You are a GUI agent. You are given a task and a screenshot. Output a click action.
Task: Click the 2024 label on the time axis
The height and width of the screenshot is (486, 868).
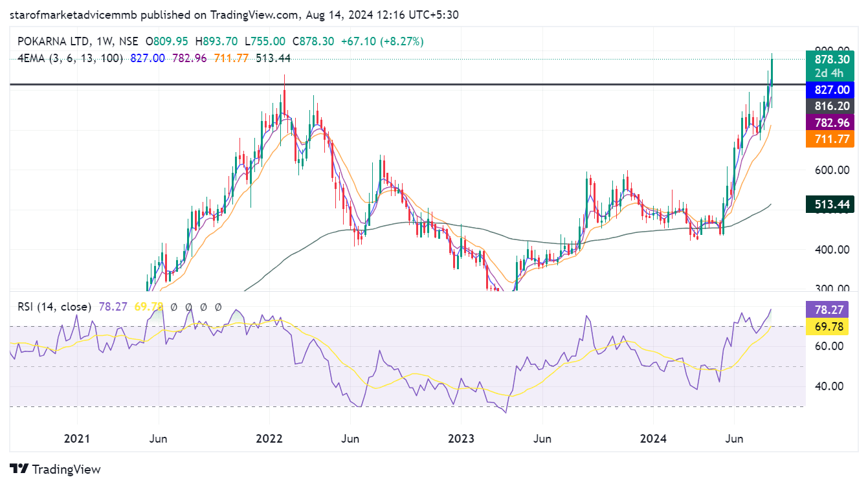point(653,439)
